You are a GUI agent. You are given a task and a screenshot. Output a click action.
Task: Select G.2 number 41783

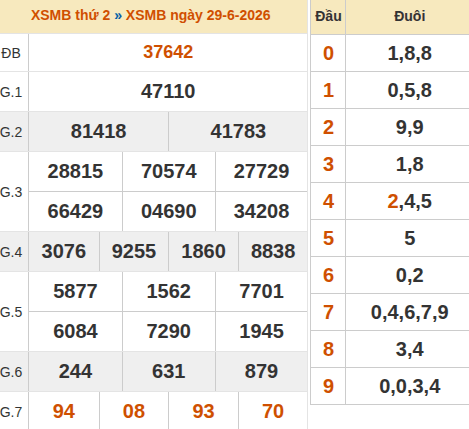point(238,131)
